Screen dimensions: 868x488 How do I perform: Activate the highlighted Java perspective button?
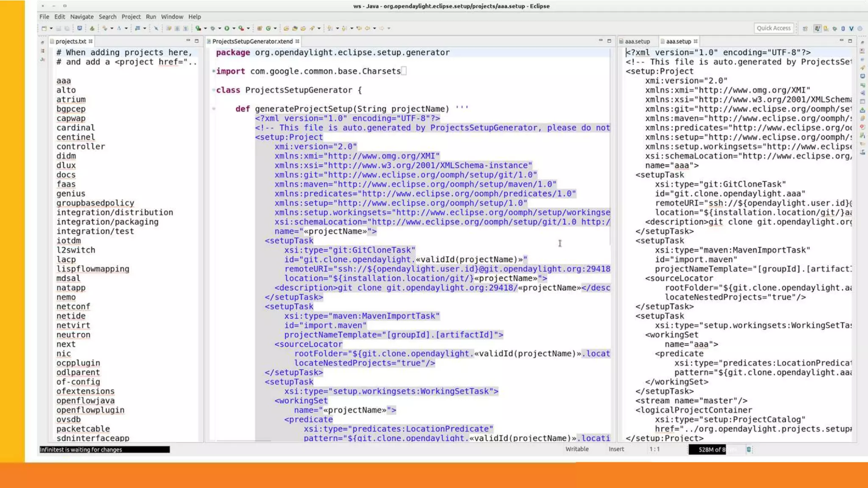tap(818, 28)
